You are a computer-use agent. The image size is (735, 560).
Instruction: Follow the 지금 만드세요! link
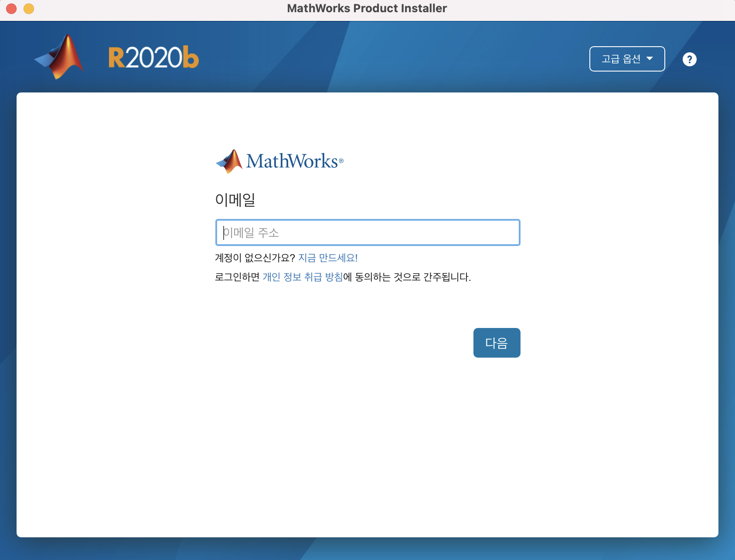(x=328, y=258)
